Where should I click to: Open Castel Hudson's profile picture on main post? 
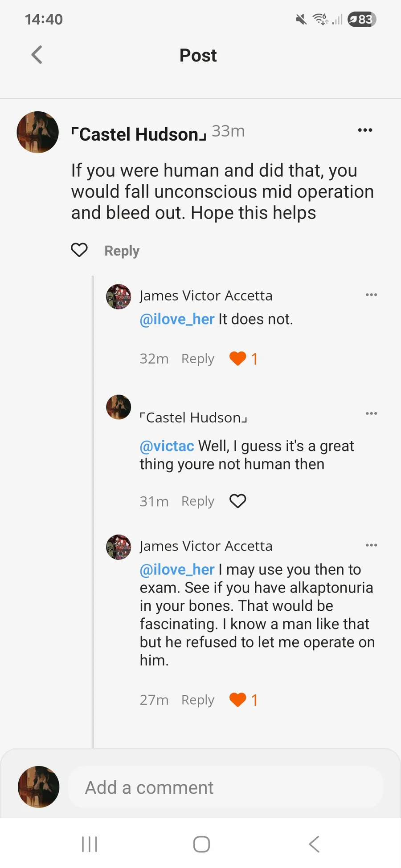[x=38, y=132]
